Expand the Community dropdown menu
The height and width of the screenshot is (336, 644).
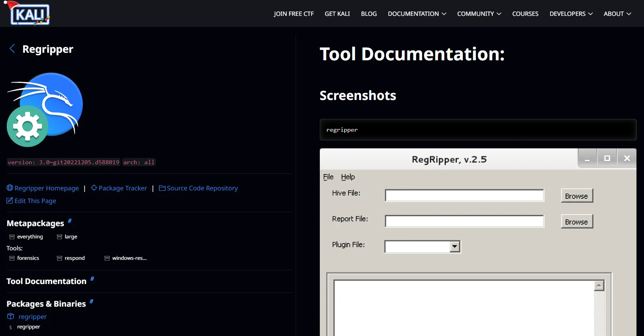[479, 13]
